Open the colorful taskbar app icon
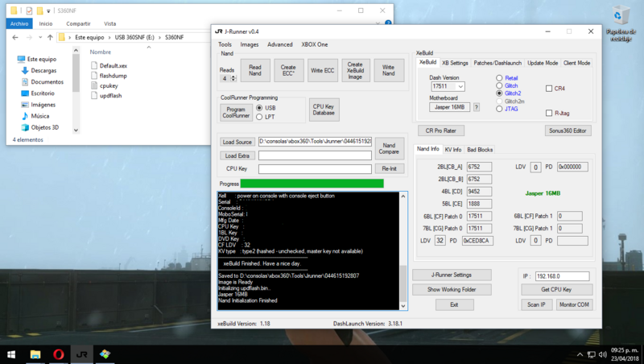Image resolution: width=644 pixels, height=364 pixels. [x=105, y=354]
